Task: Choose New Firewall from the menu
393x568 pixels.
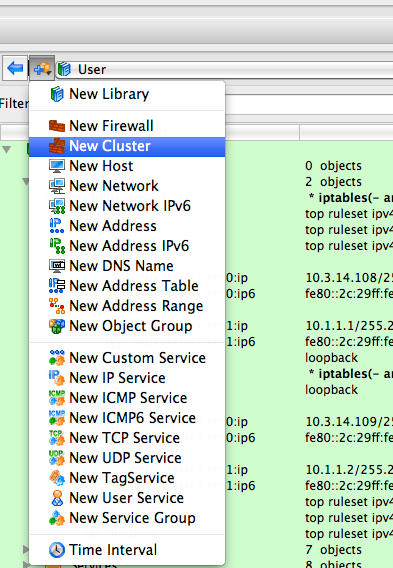Action: (x=111, y=126)
